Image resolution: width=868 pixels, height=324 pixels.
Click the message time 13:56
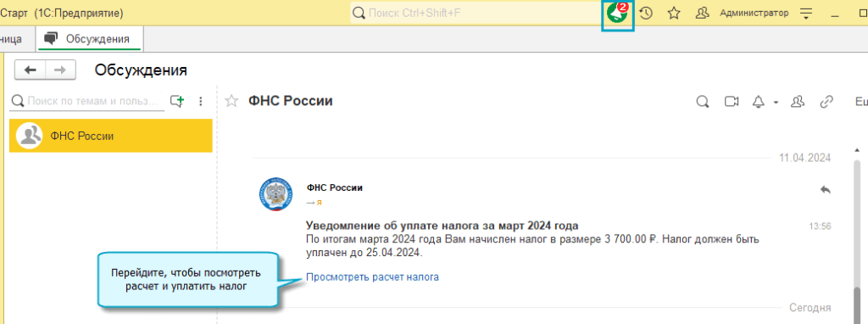820,226
